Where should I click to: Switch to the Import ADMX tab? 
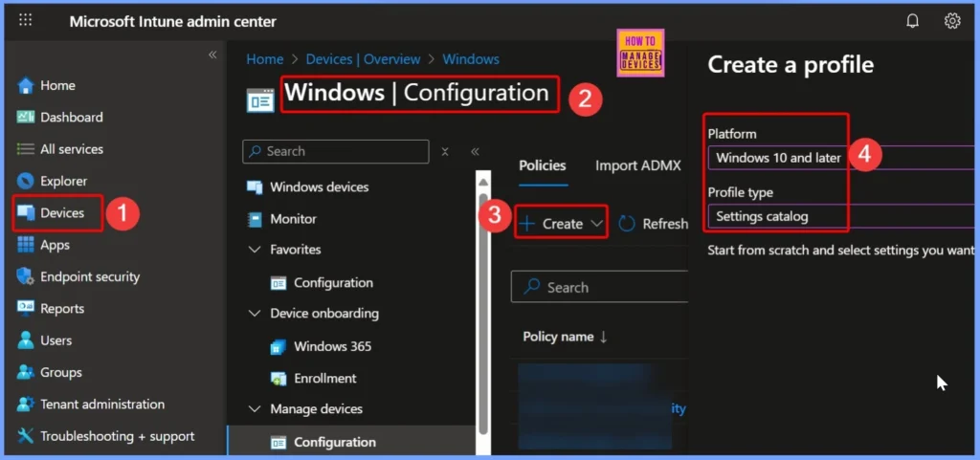coord(637,165)
